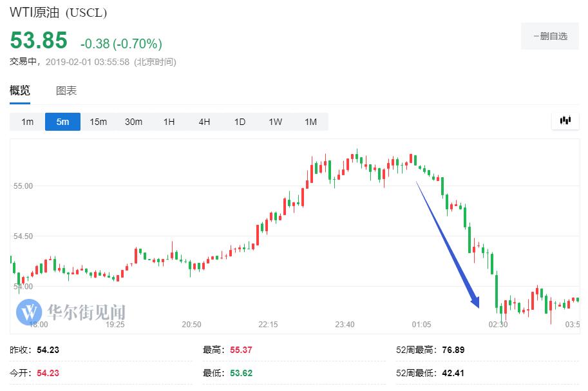Select the 1M monthly interval
The height and width of the screenshot is (391, 588).
pos(310,122)
